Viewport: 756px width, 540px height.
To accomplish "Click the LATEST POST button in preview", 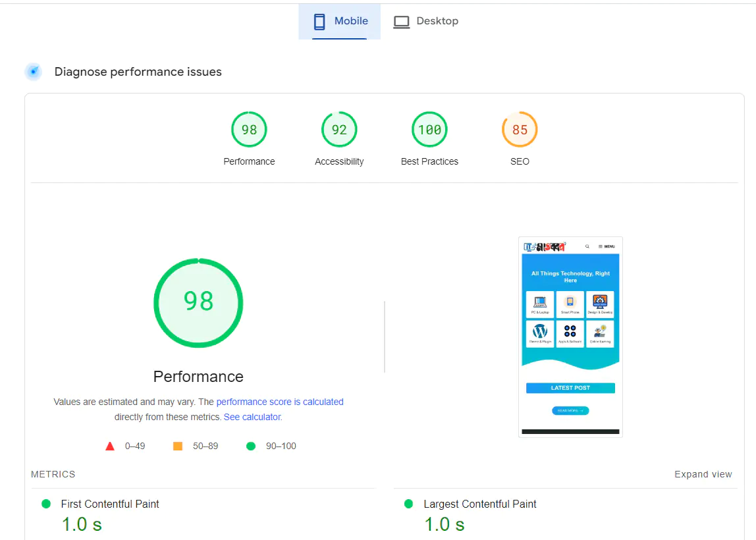I will (570, 387).
